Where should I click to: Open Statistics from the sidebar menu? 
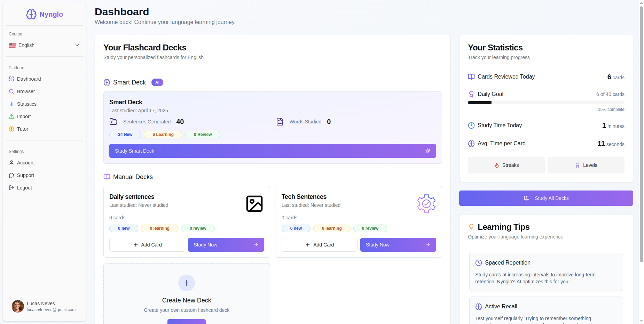pos(44,104)
